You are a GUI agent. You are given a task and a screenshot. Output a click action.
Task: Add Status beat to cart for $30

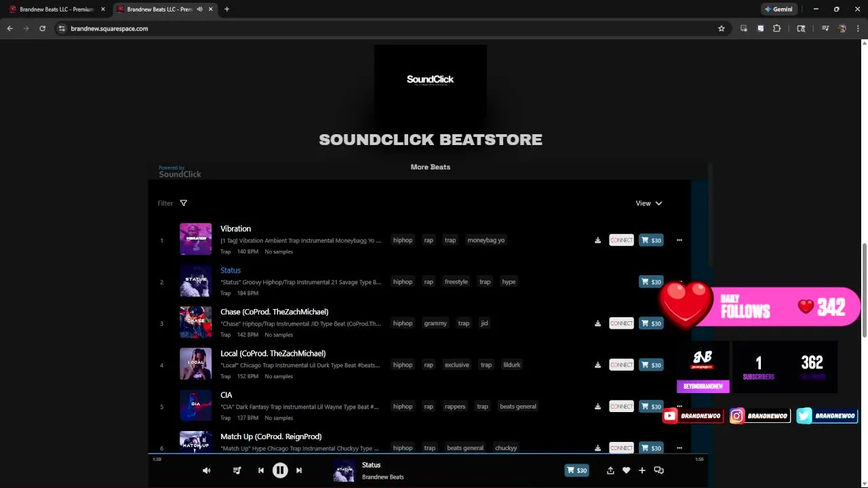point(651,282)
